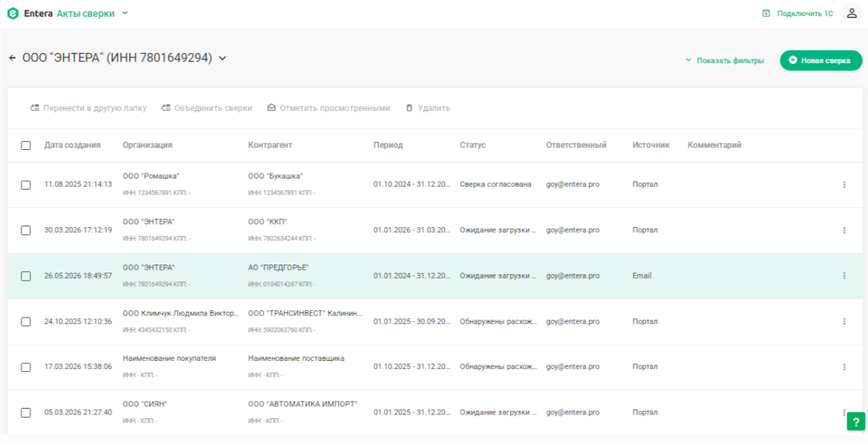Click Объединить сверки action
This screenshot has height=444, width=868.
(207, 109)
